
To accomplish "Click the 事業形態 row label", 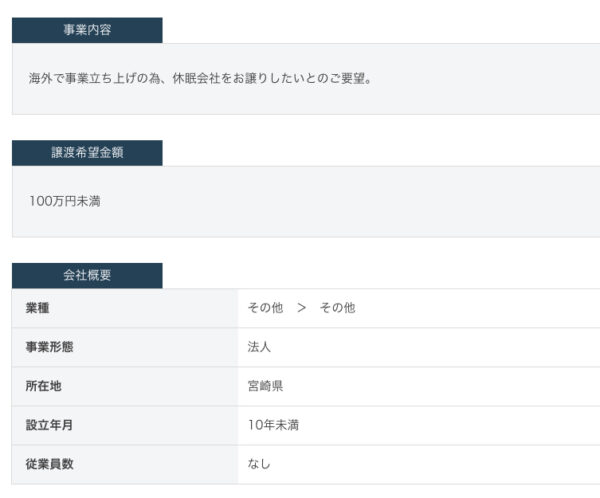I will click(49, 347).
